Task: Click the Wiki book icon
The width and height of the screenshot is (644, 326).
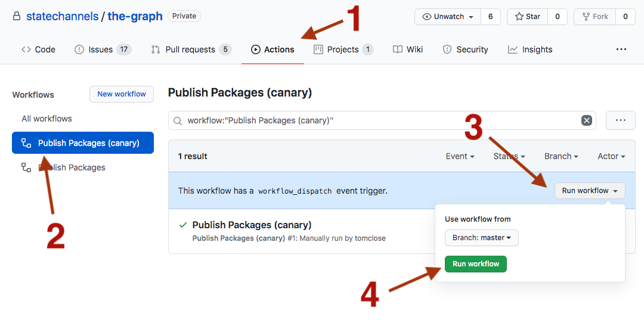Action: tap(398, 49)
